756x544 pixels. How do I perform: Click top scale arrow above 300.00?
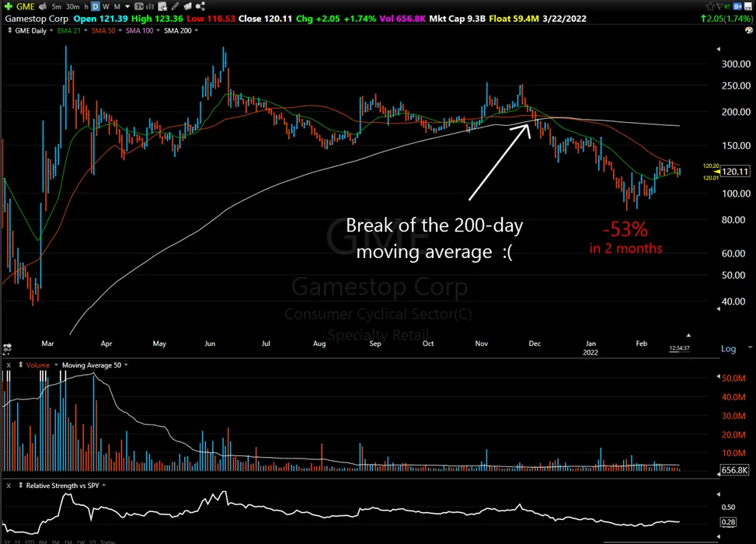point(719,49)
